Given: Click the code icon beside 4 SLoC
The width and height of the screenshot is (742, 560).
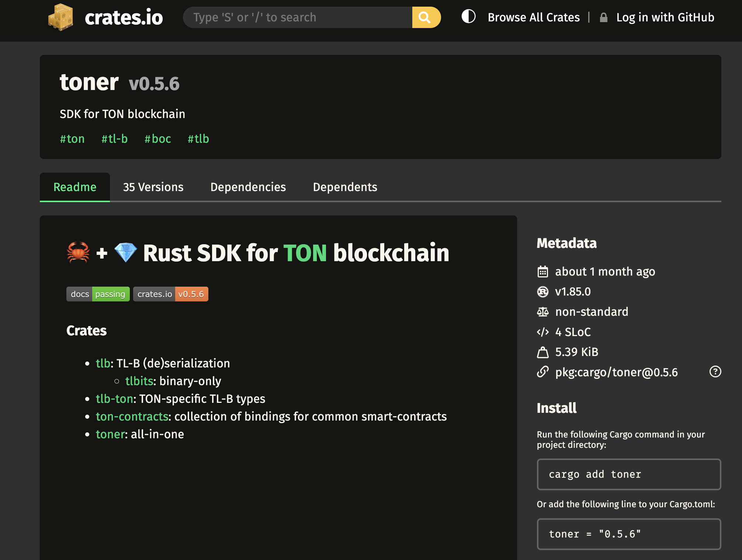Looking at the screenshot, I should (x=543, y=332).
